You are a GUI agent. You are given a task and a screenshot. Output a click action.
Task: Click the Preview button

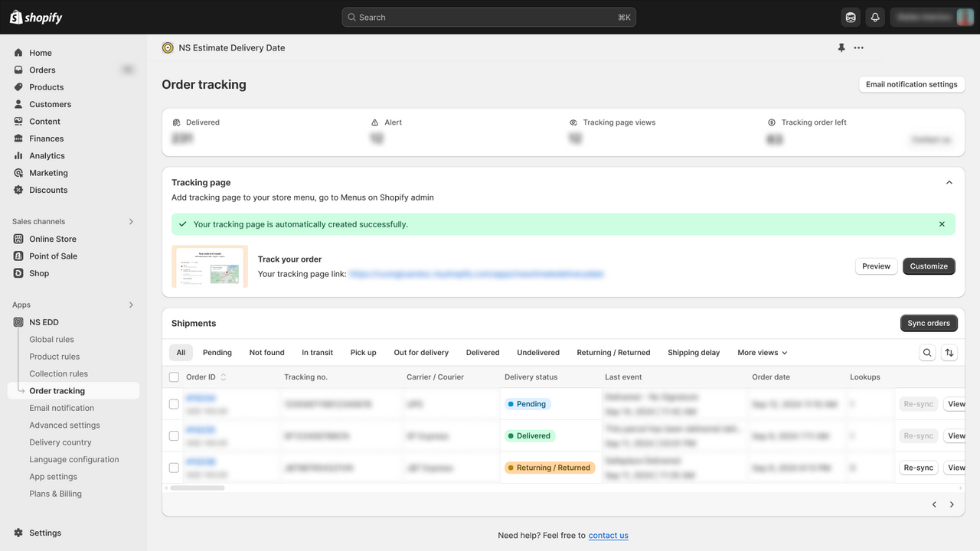click(x=876, y=266)
